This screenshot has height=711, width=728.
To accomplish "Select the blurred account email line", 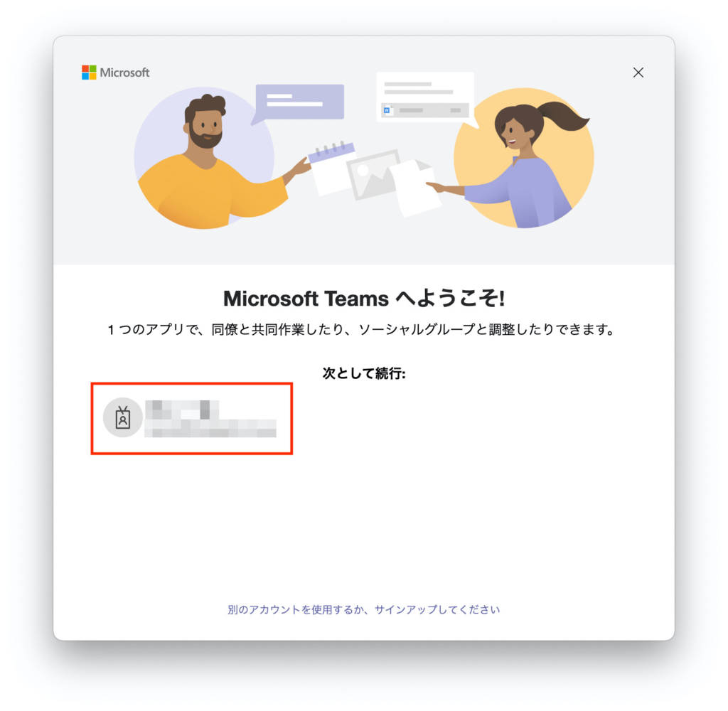I will [x=210, y=428].
